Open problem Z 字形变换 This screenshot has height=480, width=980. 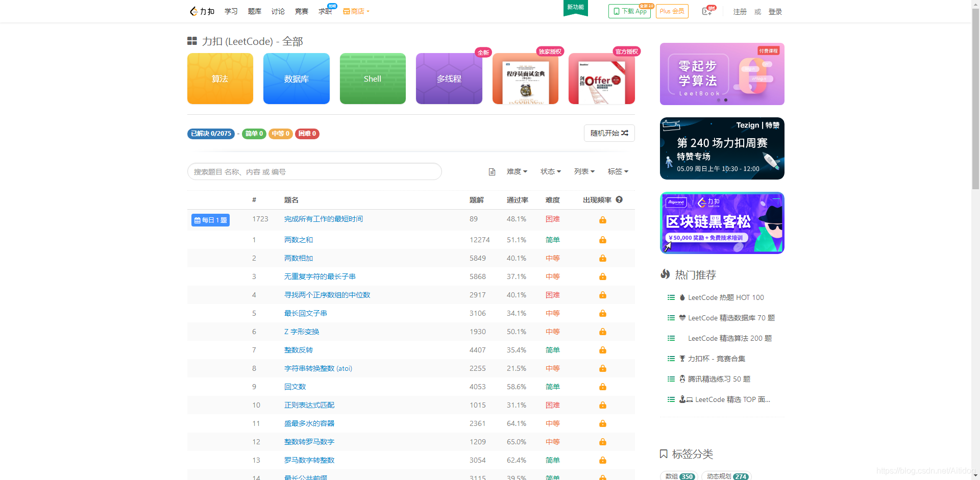point(302,332)
